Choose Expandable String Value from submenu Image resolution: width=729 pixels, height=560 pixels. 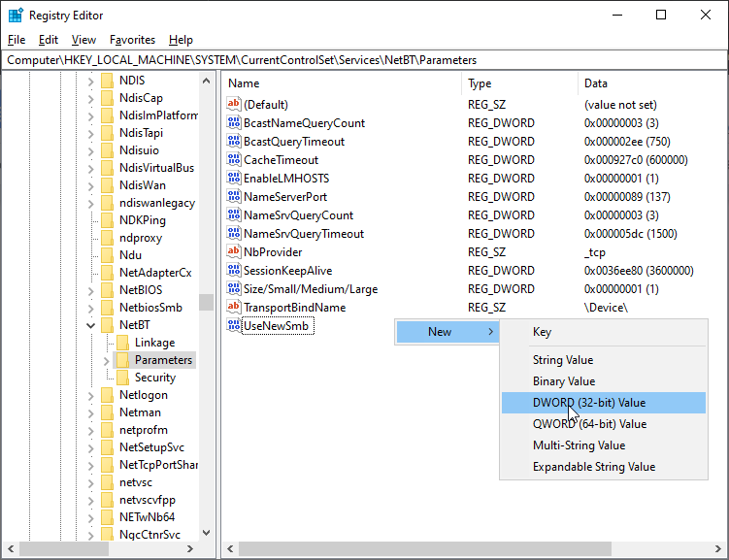[604, 467]
